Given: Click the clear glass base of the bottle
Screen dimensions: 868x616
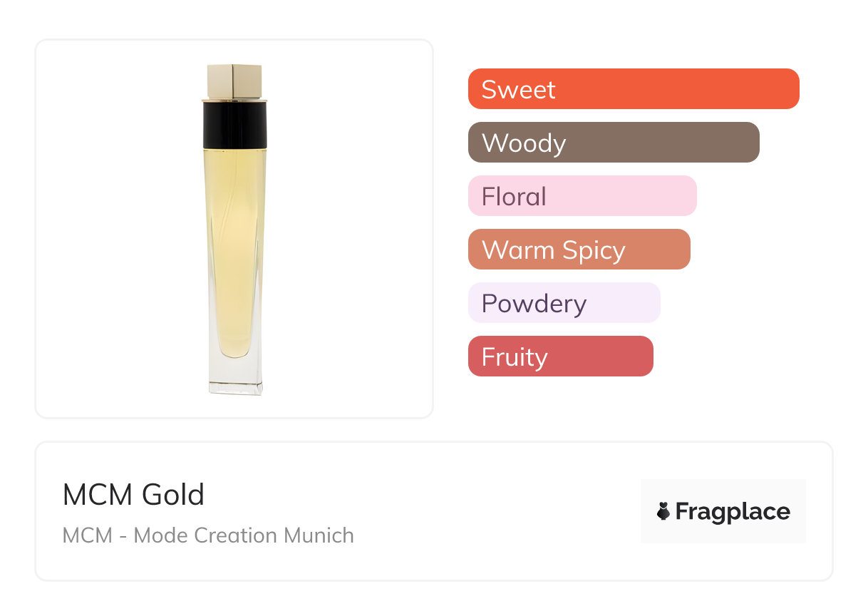Looking at the screenshot, I should (234, 376).
